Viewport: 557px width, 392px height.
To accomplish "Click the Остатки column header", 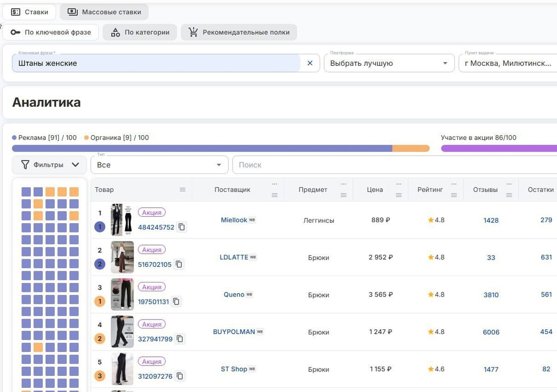I will tap(541, 190).
